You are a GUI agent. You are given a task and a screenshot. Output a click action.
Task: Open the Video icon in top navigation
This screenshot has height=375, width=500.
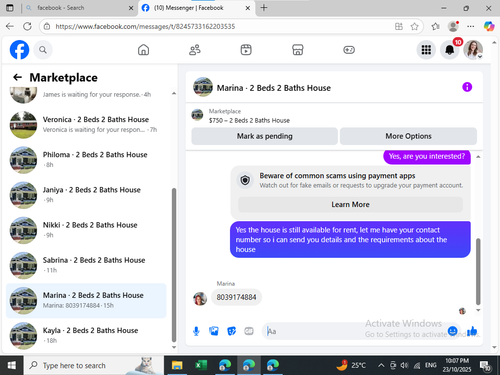pos(246,50)
